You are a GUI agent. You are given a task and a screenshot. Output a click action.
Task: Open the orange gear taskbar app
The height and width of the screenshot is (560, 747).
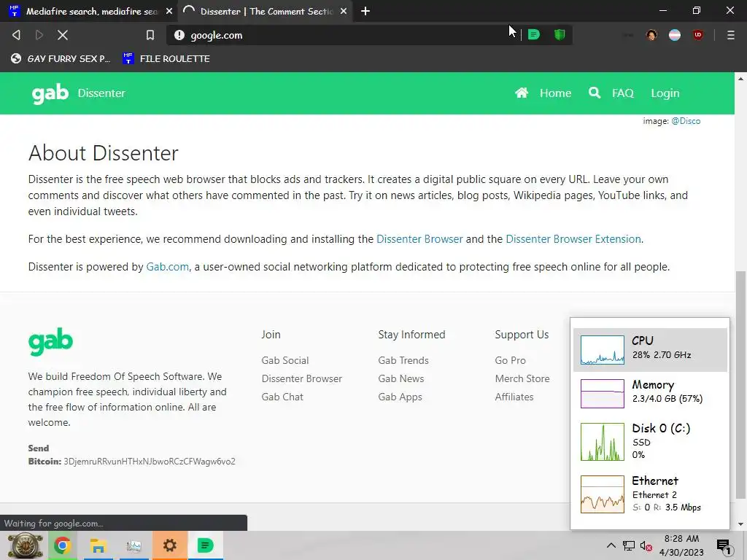[169, 545]
